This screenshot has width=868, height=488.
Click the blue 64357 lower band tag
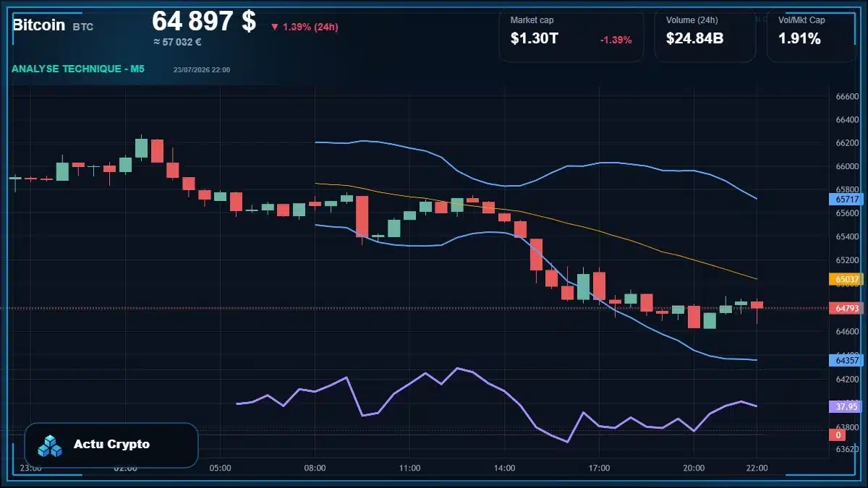tap(846, 360)
